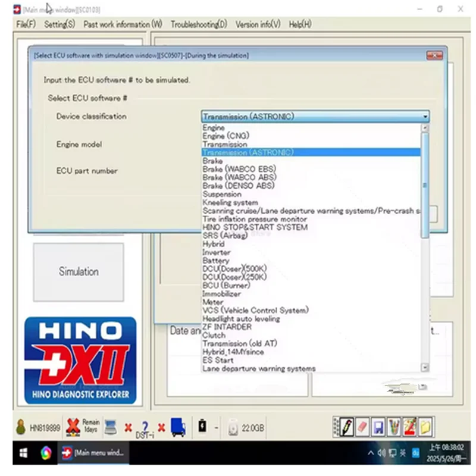Open the Version info(V) menu
The width and height of the screenshot is (476, 476).
(258, 24)
